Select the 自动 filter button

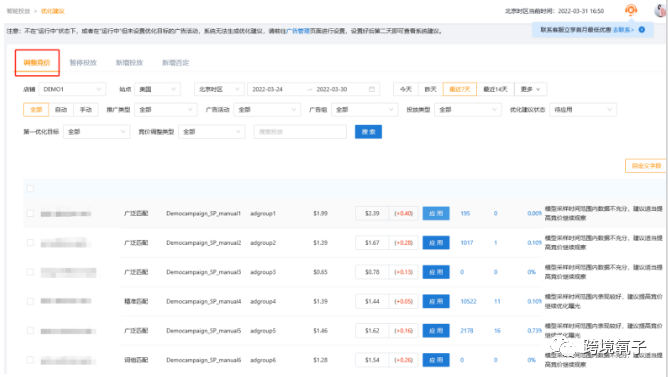(x=61, y=110)
